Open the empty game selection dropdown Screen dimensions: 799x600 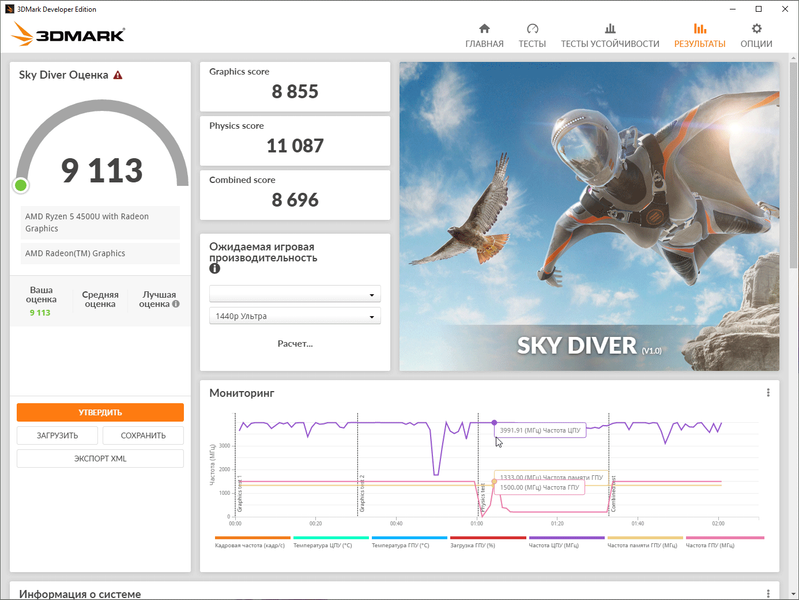(295, 294)
